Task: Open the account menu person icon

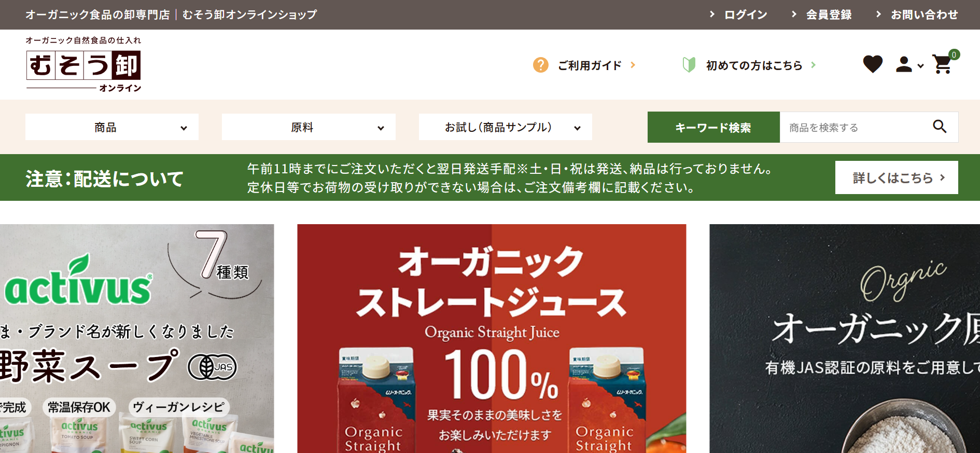Action: (904, 64)
